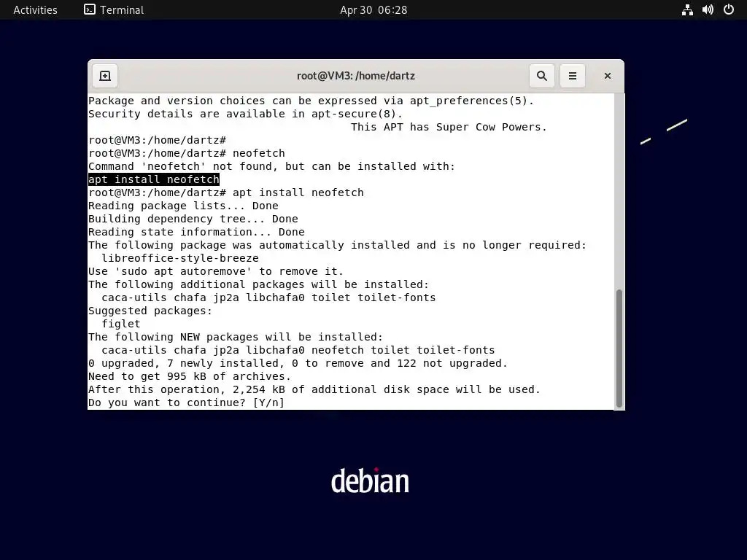Open the Activities overview
Screen dimensions: 747x560
pos(35,10)
